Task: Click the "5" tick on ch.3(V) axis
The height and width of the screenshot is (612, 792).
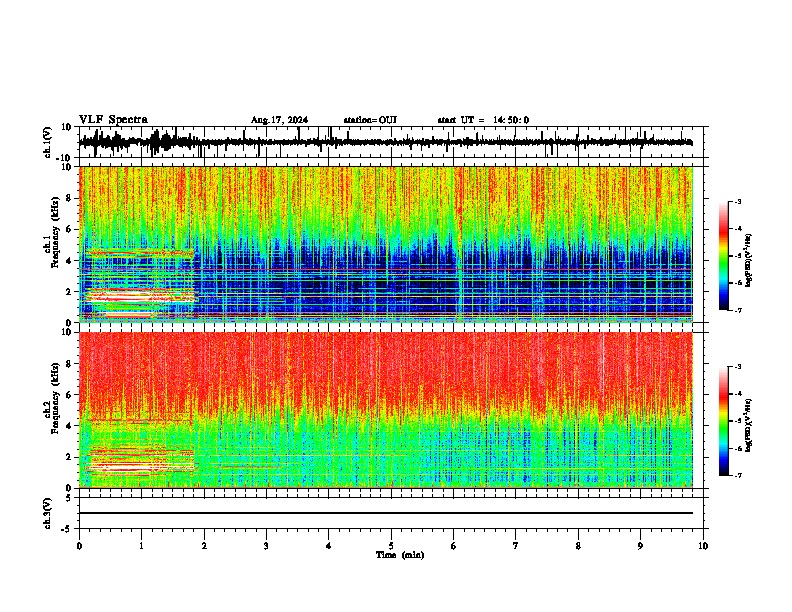Action: [70, 497]
